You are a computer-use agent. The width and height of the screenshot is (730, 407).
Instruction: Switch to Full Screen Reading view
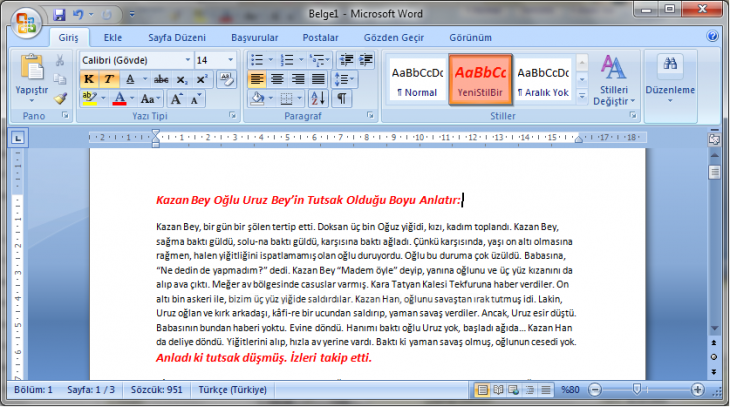(x=498, y=390)
